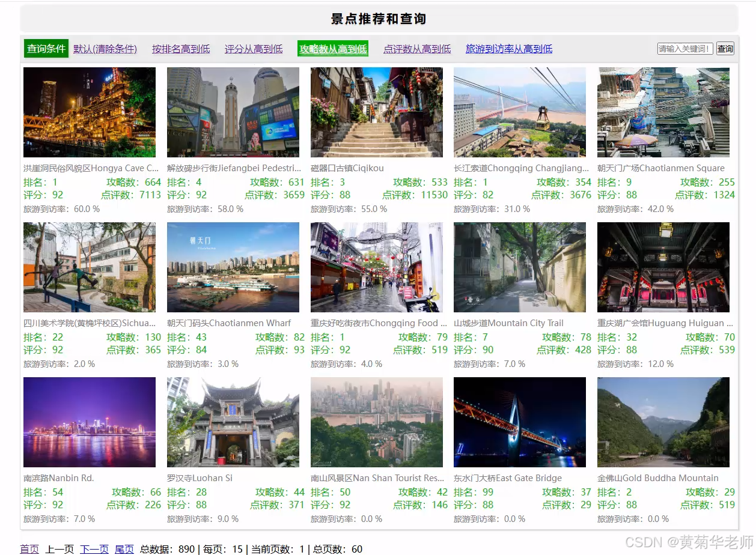Jump to 尾页 (last page)
756x555 pixels.
click(124, 548)
